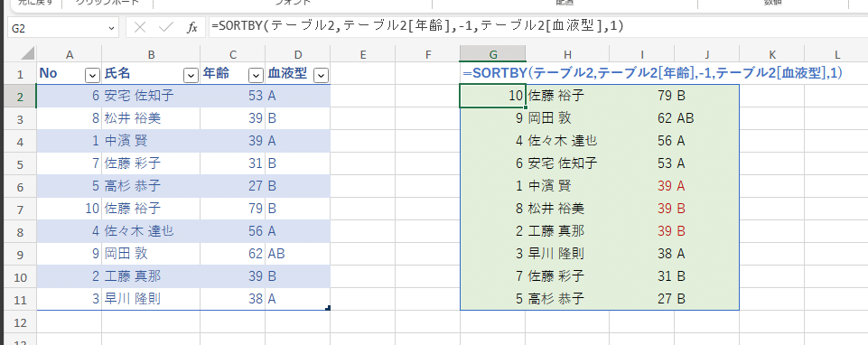Click inside the formula bar SORTBY text
Screen dimensions: 868x345
coord(417,26)
